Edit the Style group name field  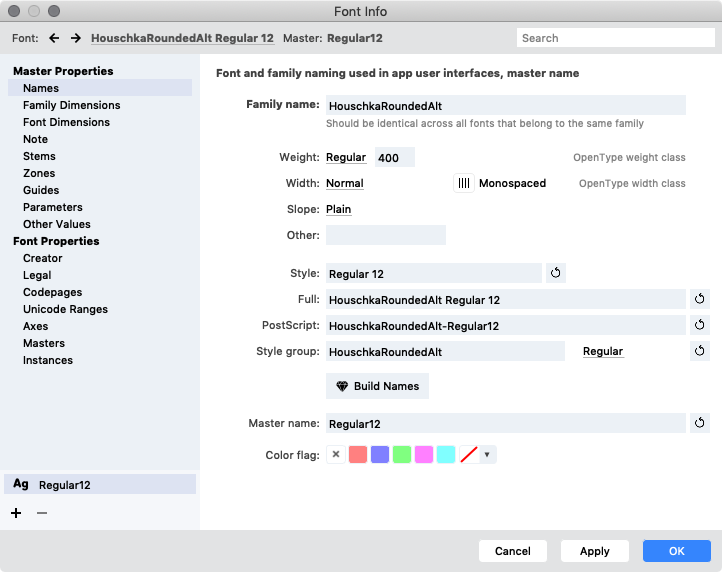pyautogui.click(x=445, y=351)
